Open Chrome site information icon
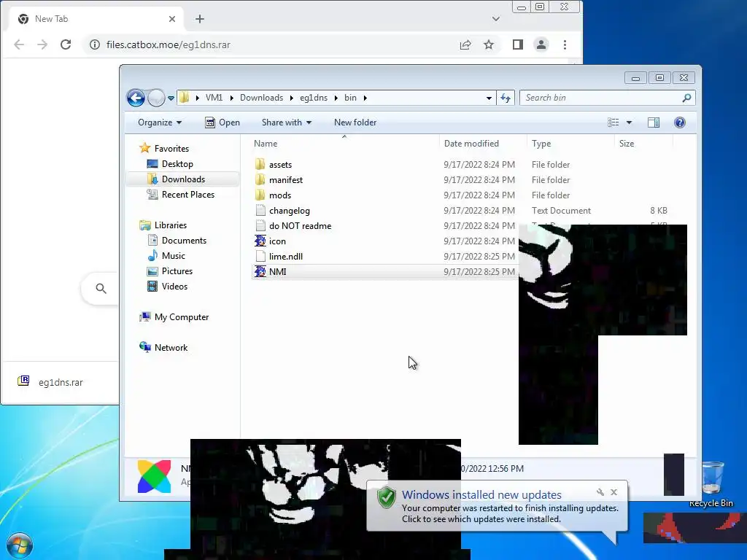Viewport: 747px width, 560px height. (95, 44)
